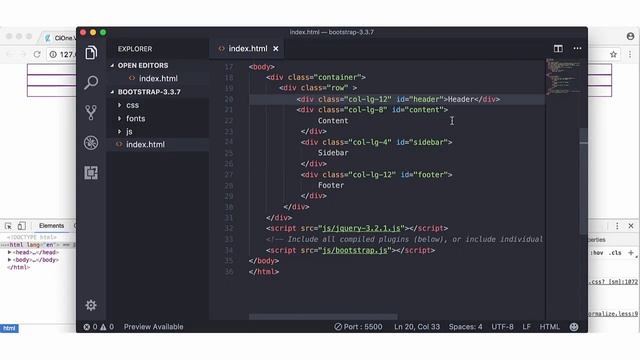Screen dimensions: 640x360
Task: Change the HTML language mode
Action: pyautogui.click(x=550, y=327)
